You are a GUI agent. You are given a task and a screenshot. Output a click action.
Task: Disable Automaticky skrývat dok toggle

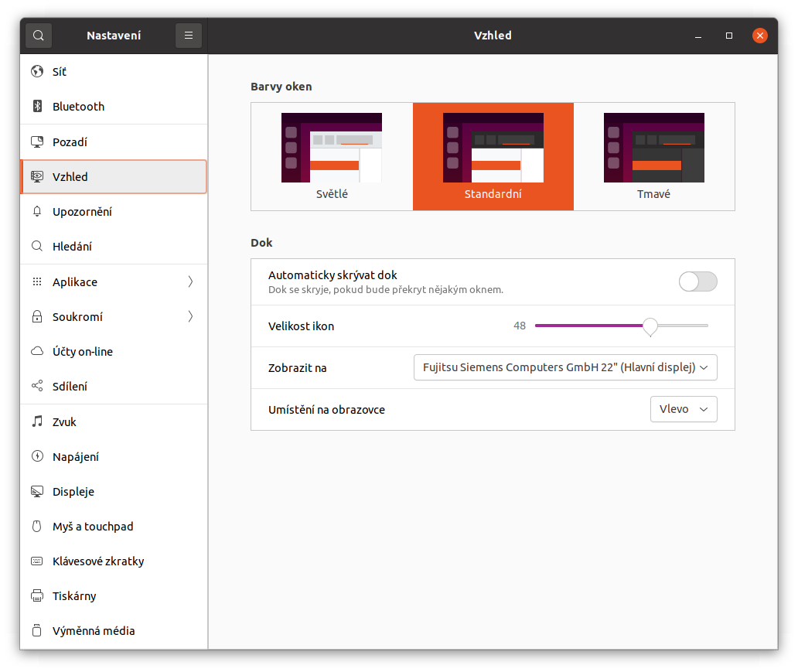pyautogui.click(x=697, y=282)
